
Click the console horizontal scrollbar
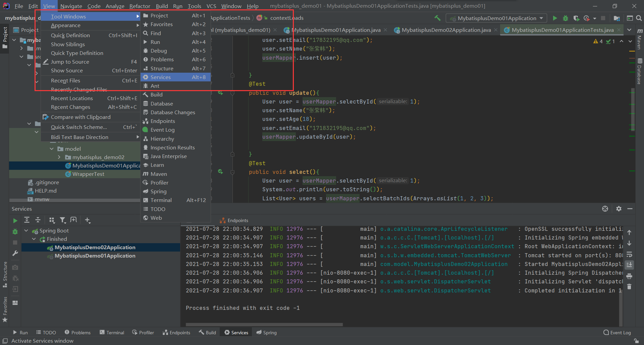264,324
